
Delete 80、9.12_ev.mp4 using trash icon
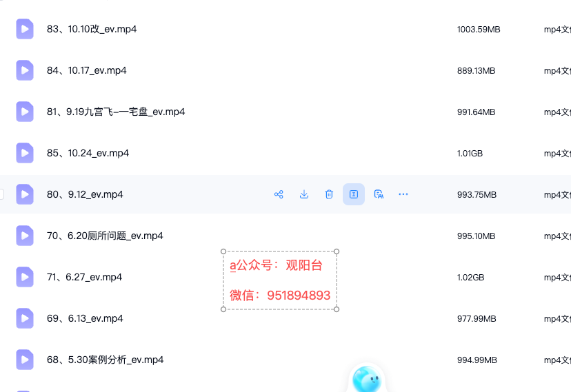pos(329,194)
